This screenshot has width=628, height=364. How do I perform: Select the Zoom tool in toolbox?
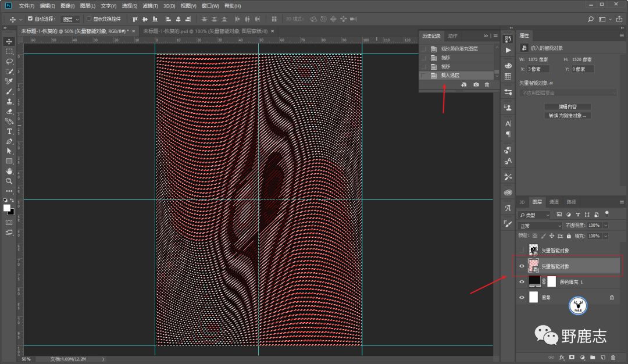(9, 181)
